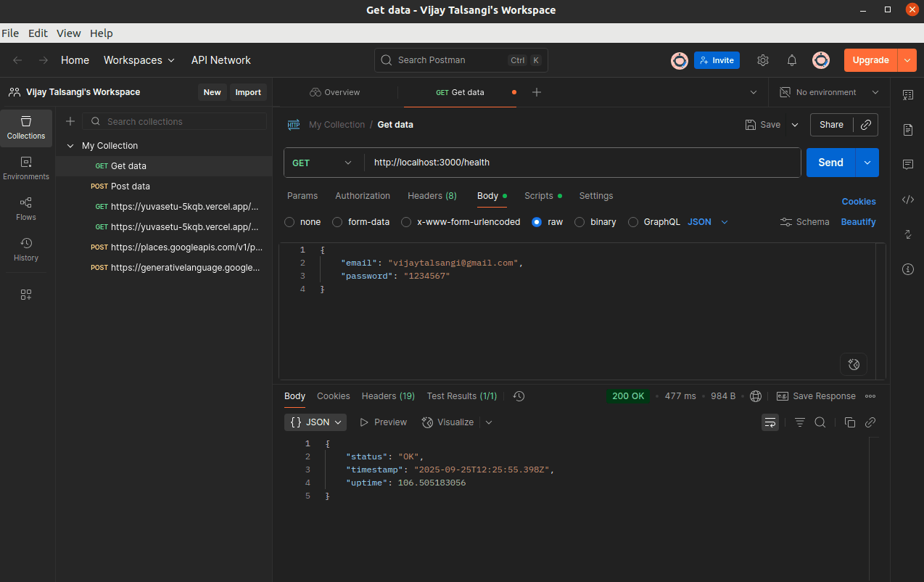
Task: Open Flows from the left sidebar
Action: 25,210
